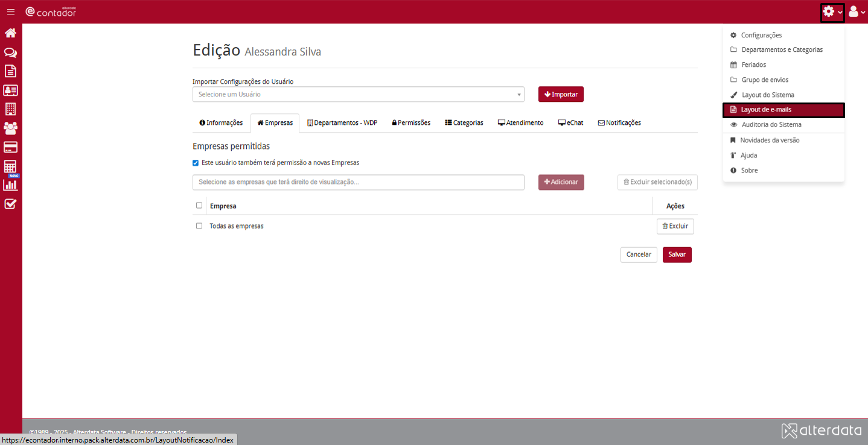Open the Departamentos - WDP tab
This screenshot has width=868, height=445.
(x=342, y=122)
